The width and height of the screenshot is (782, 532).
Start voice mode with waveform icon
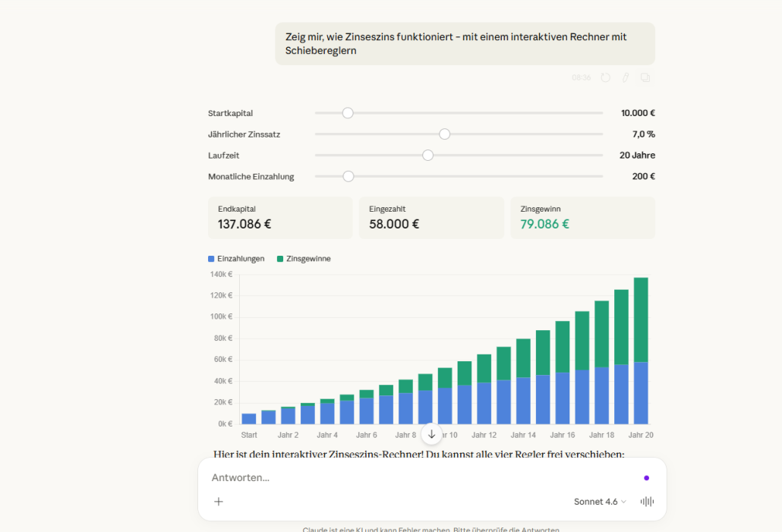coord(647,502)
